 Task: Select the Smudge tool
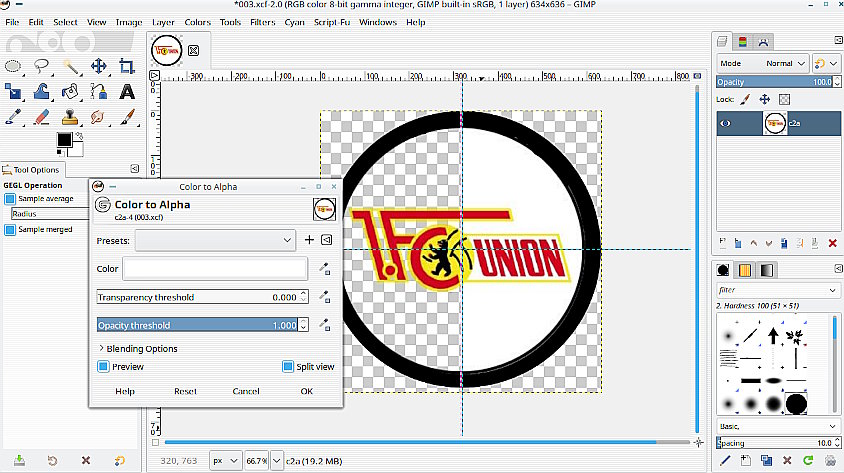pos(99,117)
